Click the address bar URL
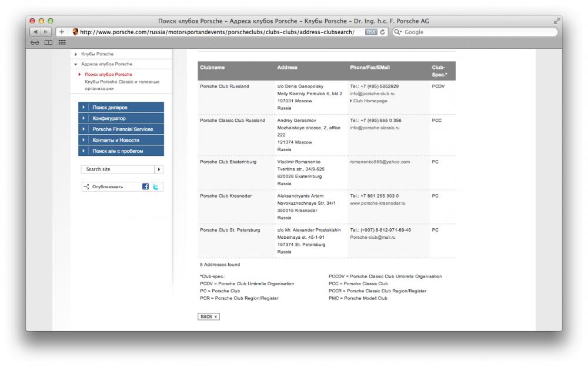The height and width of the screenshot is (367, 588). tap(217, 32)
